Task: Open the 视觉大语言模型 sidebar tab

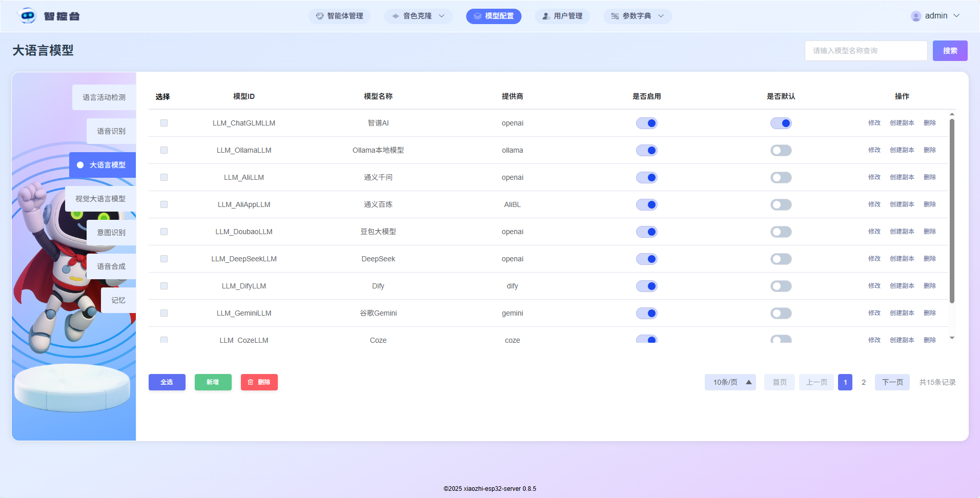Action: 100,199
